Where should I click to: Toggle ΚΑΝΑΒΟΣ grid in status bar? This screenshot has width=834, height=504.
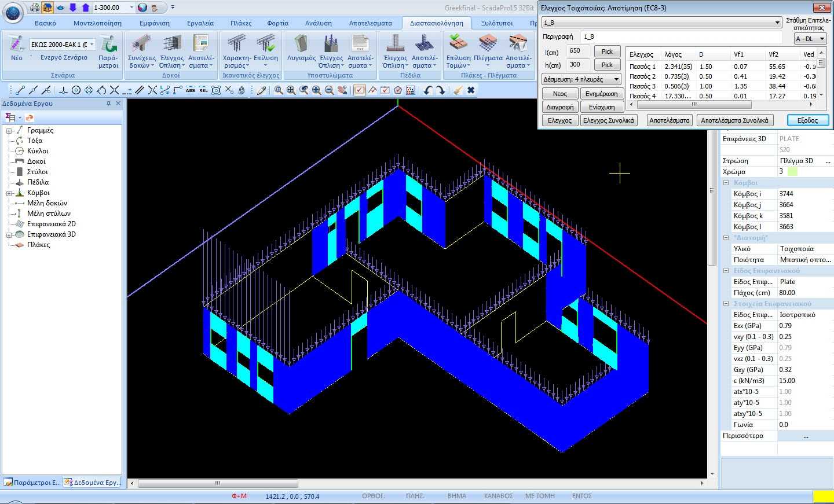[x=499, y=496]
